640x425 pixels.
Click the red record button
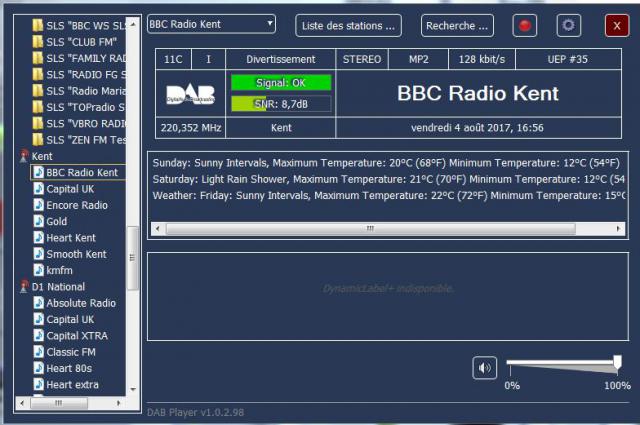(524, 26)
